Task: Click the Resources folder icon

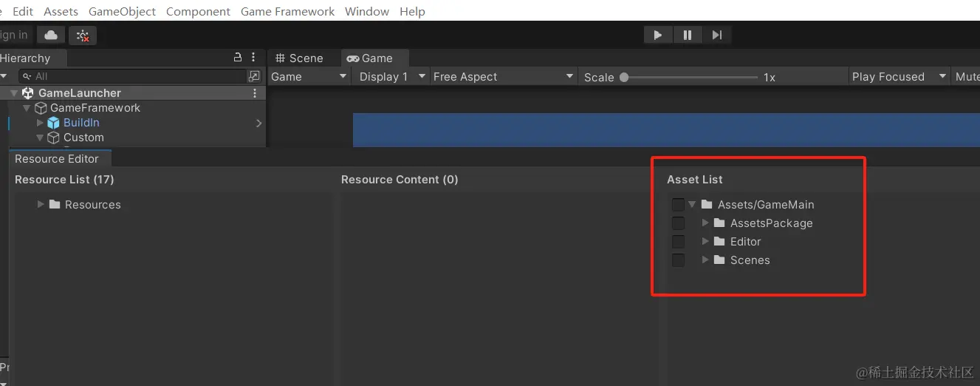Action: [55, 204]
